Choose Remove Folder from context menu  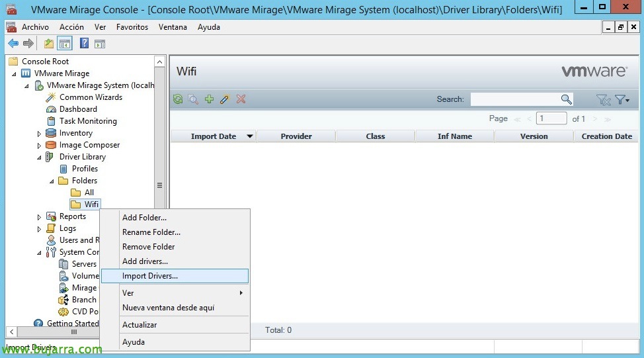tap(175, 247)
